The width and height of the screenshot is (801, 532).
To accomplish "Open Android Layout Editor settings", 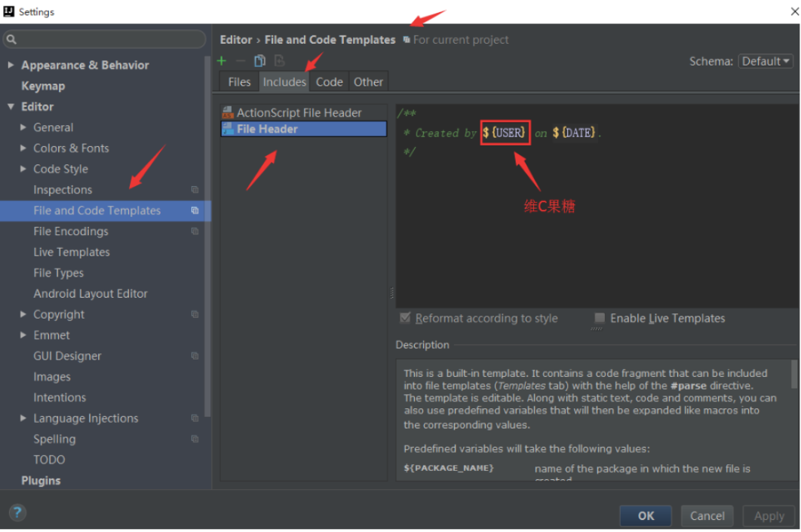I will pyautogui.click(x=91, y=294).
